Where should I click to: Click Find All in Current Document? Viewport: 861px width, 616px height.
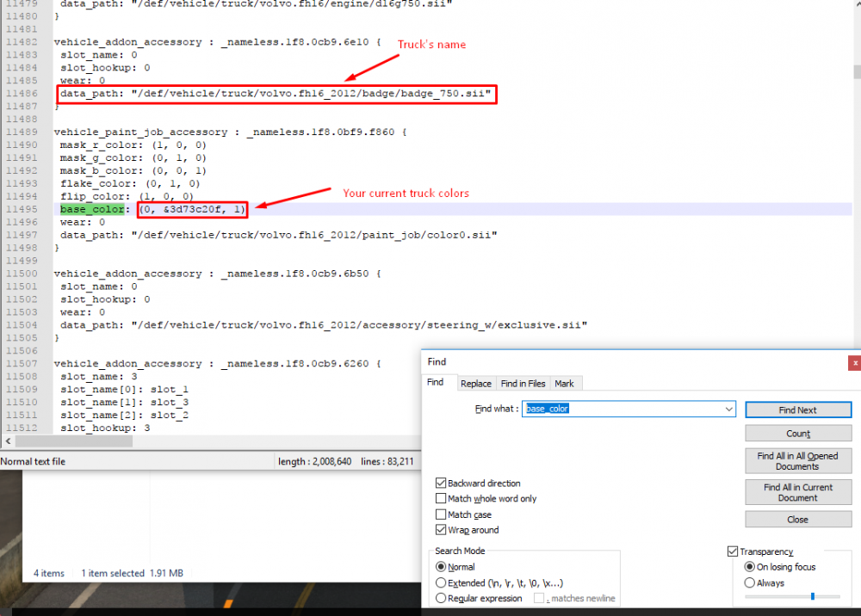point(797,492)
